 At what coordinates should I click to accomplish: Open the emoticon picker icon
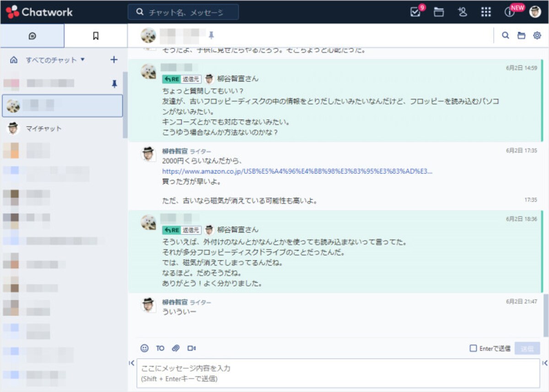click(145, 348)
